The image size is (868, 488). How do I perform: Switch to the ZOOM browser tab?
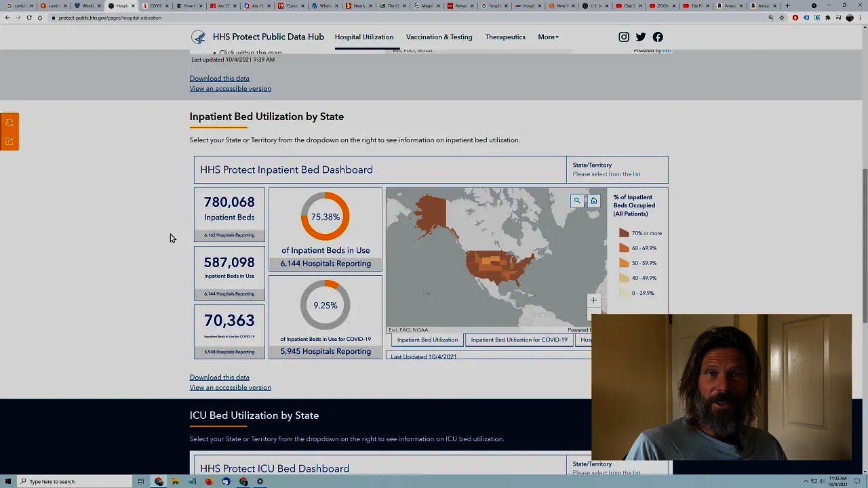[663, 5]
